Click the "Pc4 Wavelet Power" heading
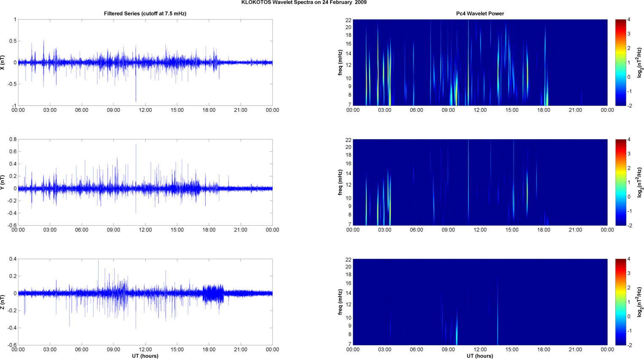Viewport: 644px width, 359px height. [480, 13]
